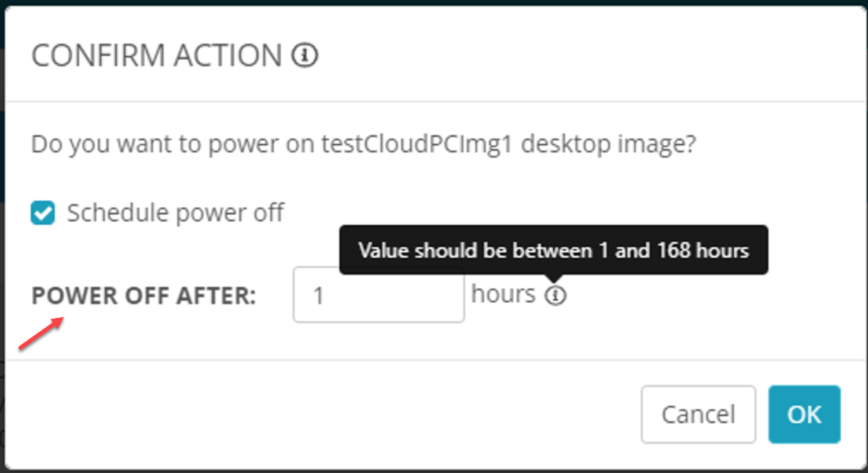
Task: Click the '168 hours' text in the tooltip
Action: click(x=703, y=250)
